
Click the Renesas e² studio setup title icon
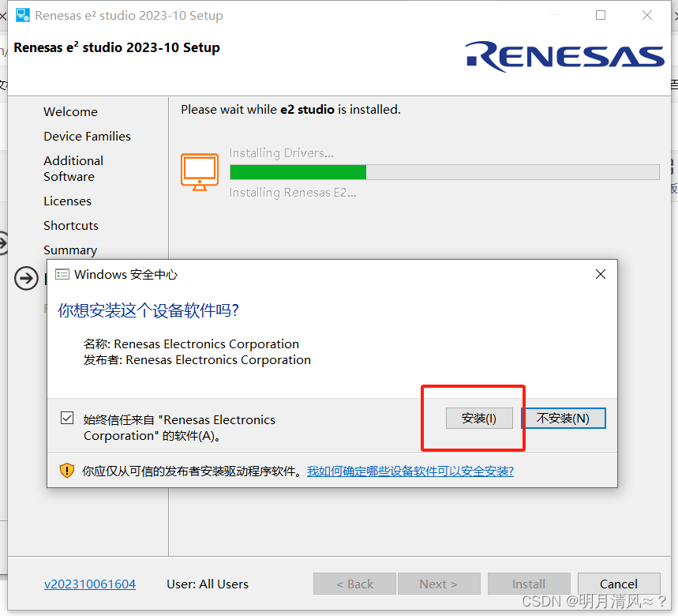[x=22, y=15]
